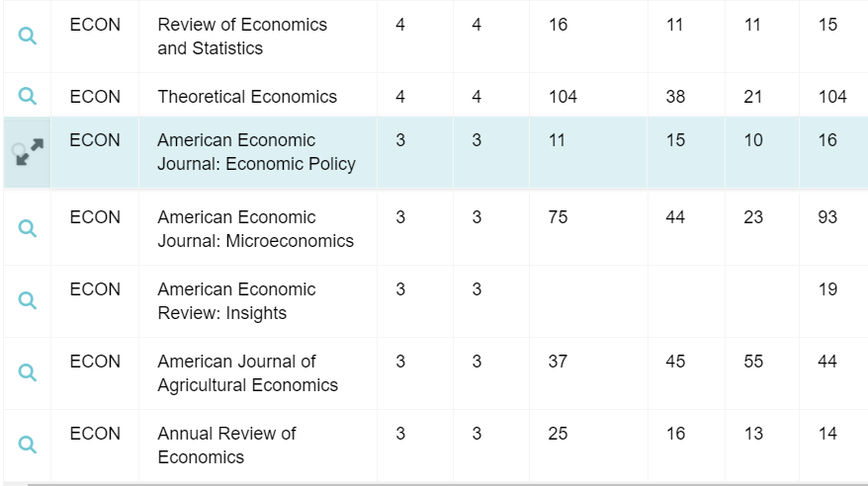This screenshot has width=868, height=486.
Task: Select the American Economic Review: Insights title
Action: click(236, 301)
